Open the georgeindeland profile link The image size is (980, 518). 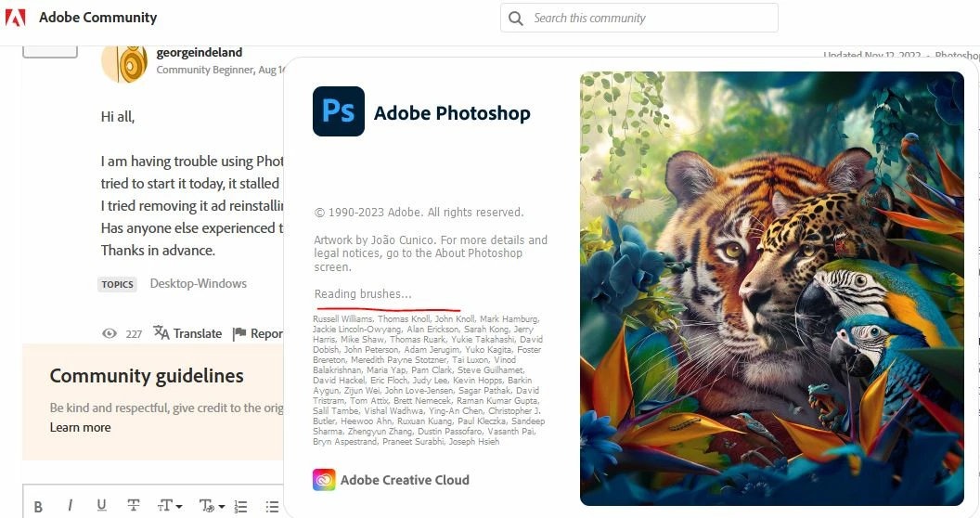pos(200,53)
